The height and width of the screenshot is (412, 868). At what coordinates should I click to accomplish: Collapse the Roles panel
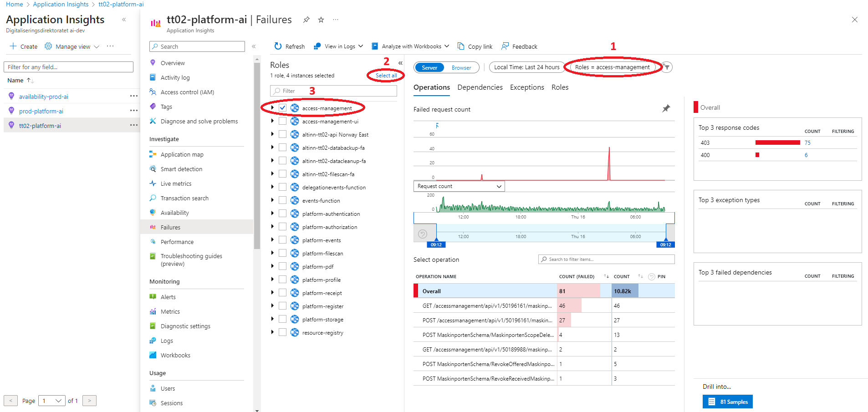click(x=400, y=63)
